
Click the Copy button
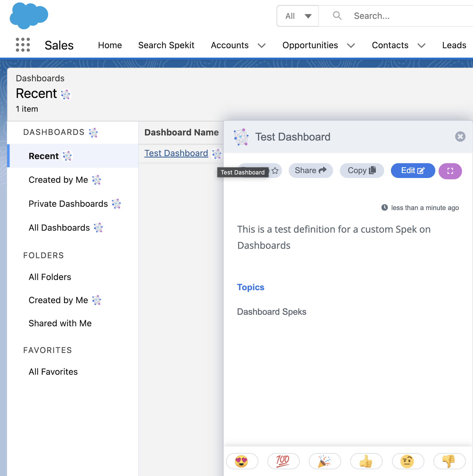(x=362, y=170)
